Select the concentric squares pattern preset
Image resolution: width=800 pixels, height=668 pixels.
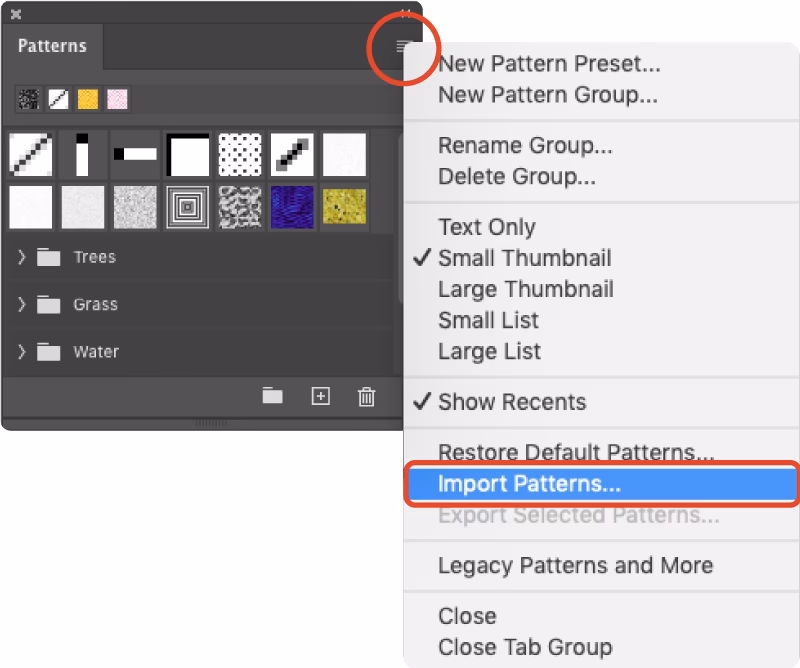tap(187, 207)
